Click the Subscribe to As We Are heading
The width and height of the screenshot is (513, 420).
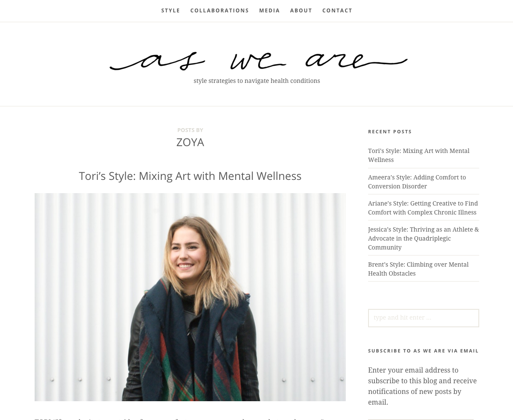coord(423,351)
